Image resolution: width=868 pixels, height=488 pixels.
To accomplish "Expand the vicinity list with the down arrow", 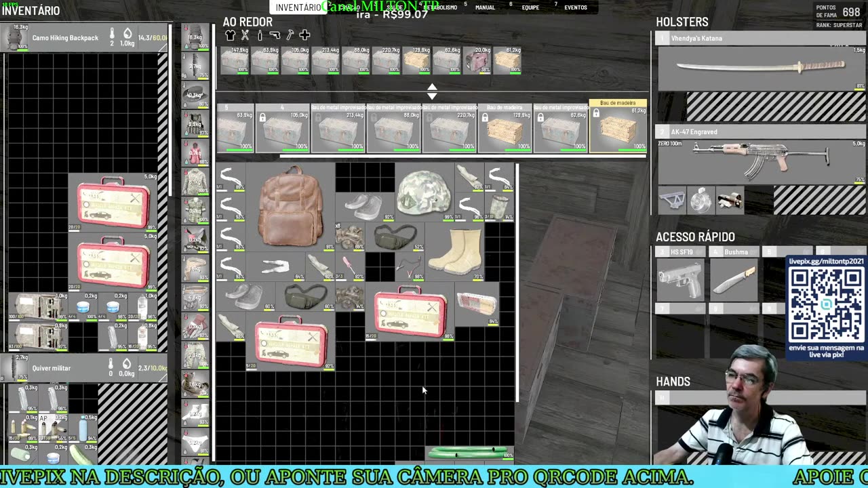I will coord(432,96).
